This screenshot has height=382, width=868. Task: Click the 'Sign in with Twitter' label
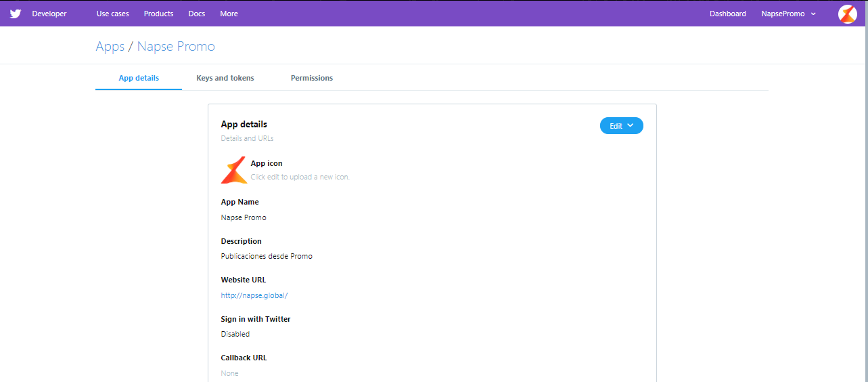[256, 319]
